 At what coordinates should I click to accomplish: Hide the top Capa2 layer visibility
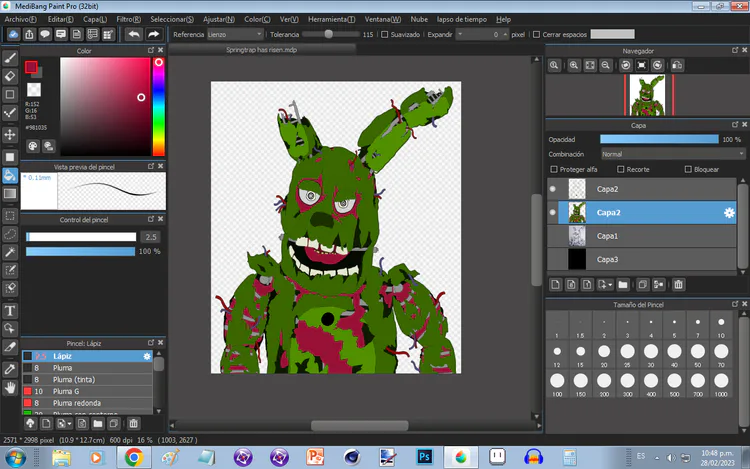coord(553,189)
